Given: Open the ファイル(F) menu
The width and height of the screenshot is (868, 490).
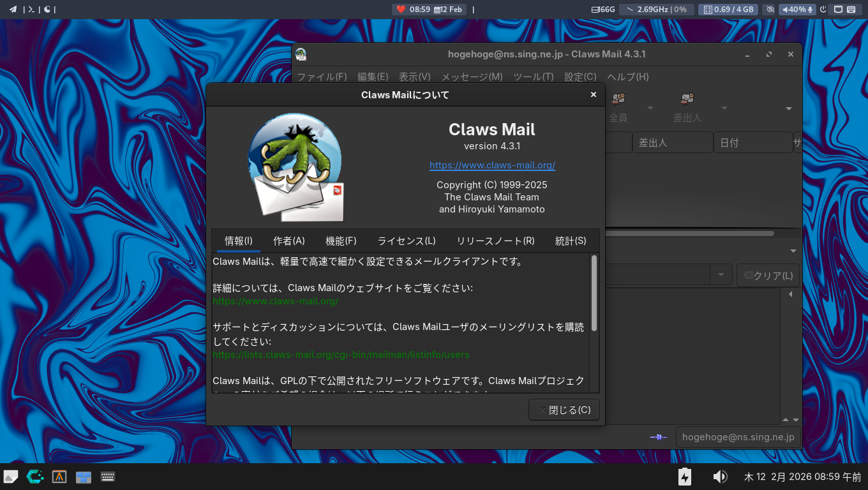Looking at the screenshot, I should click(x=322, y=77).
